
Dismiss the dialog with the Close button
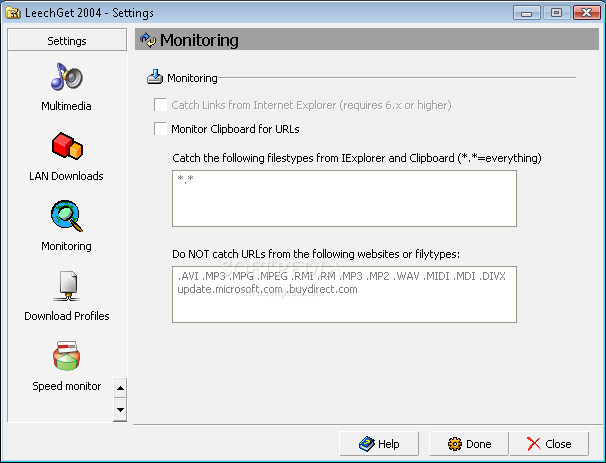tap(549, 444)
